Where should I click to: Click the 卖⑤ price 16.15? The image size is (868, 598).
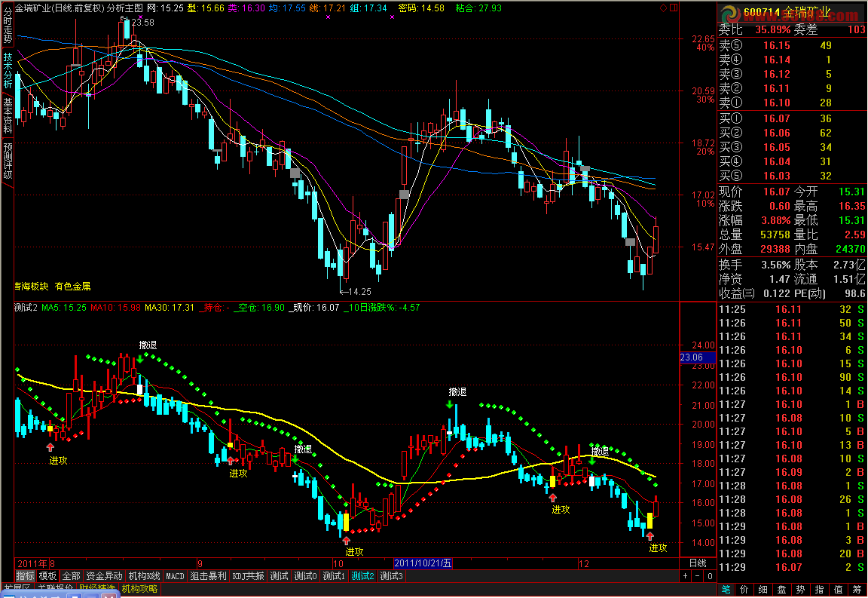777,45
